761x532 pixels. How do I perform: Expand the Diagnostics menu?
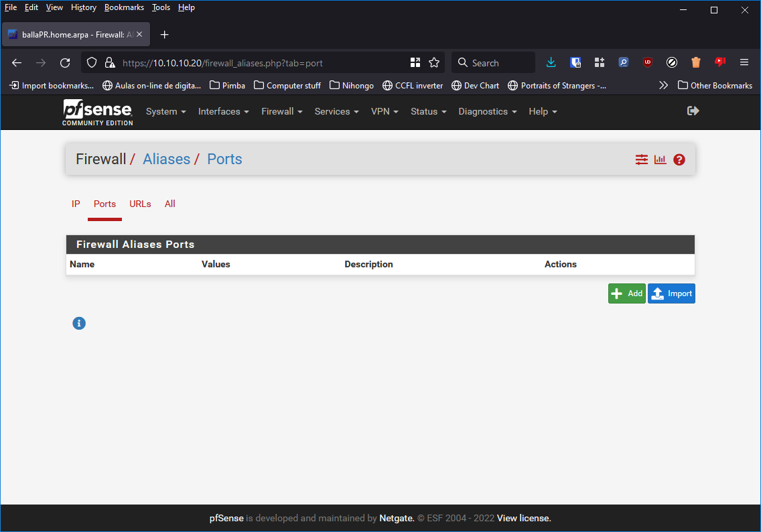point(487,111)
